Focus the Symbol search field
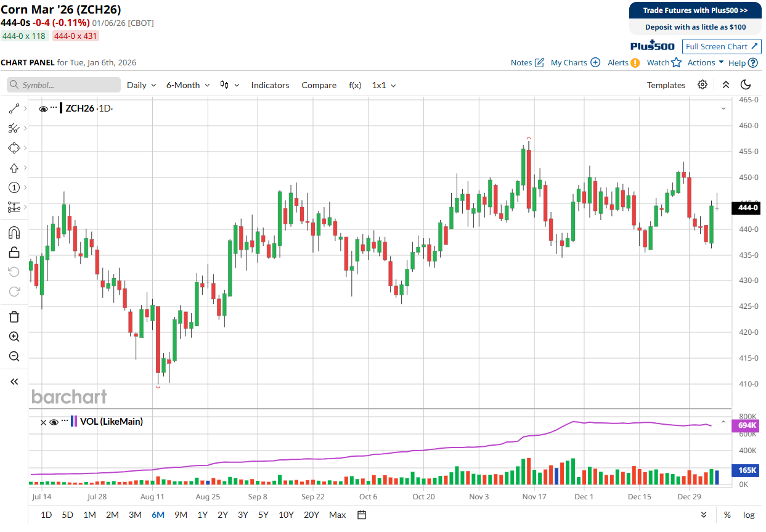 point(64,85)
